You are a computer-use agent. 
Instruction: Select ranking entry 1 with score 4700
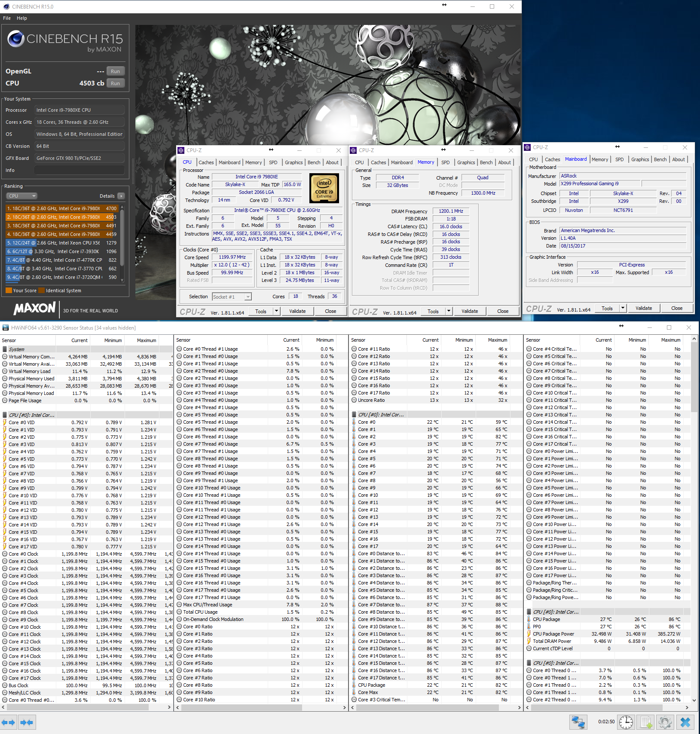pyautogui.click(x=62, y=208)
